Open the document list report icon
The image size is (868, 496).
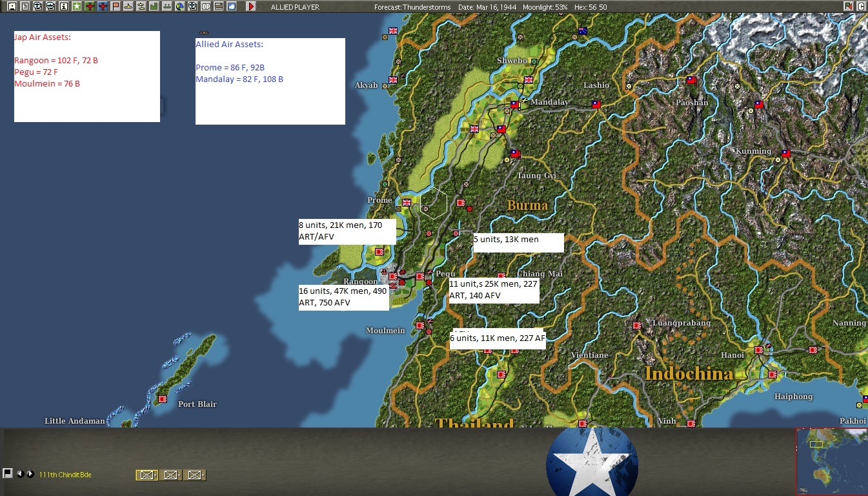coord(25,6)
